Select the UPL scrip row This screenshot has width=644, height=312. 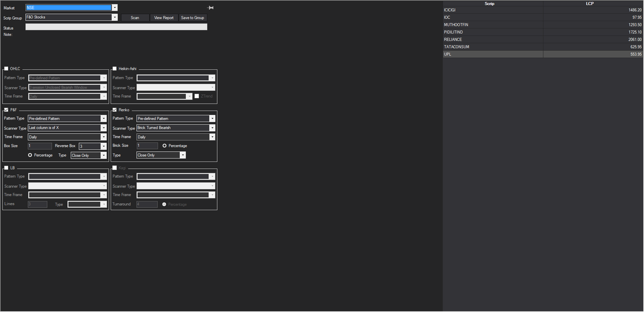coord(543,55)
